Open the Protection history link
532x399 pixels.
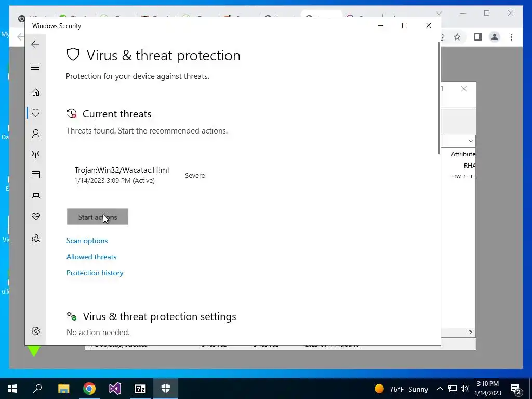tap(95, 273)
